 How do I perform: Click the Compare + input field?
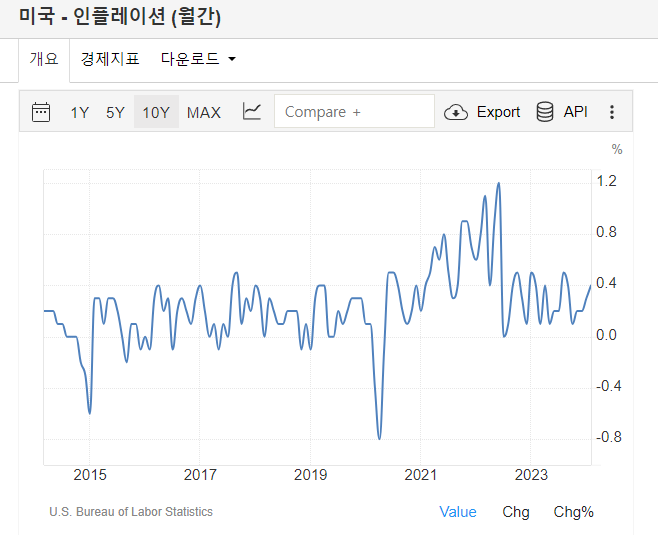(354, 111)
